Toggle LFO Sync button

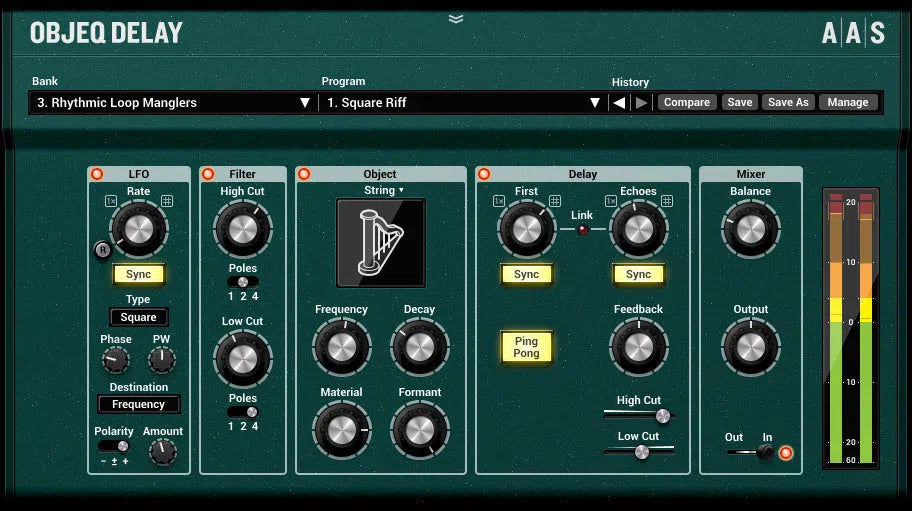[x=138, y=274]
